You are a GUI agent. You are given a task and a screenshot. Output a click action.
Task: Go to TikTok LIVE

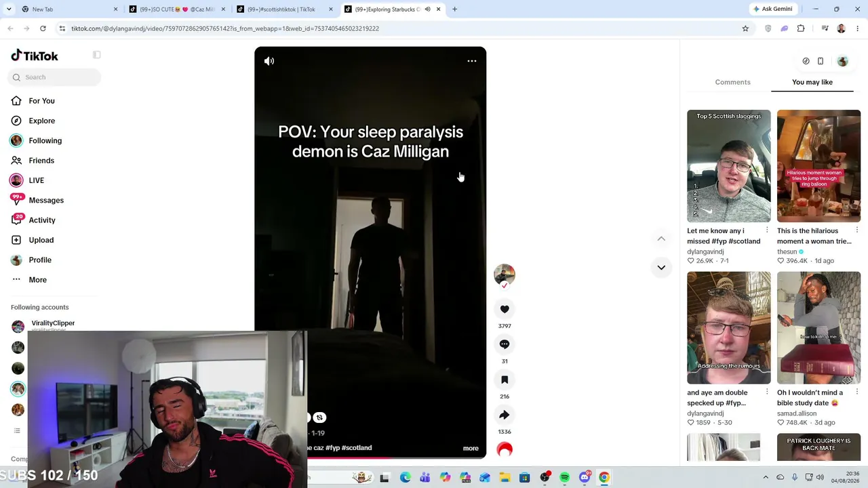pos(36,180)
